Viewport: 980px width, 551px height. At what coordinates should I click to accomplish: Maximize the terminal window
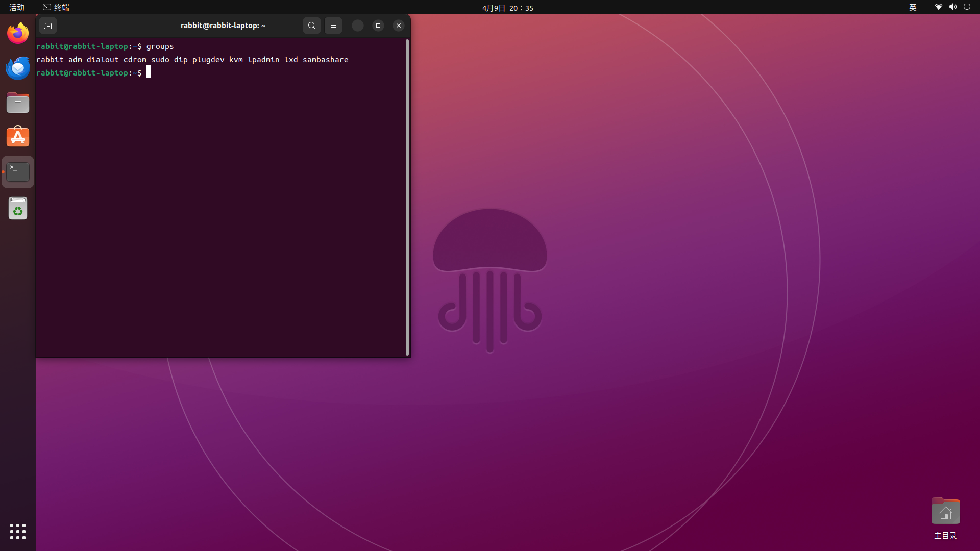[378, 26]
